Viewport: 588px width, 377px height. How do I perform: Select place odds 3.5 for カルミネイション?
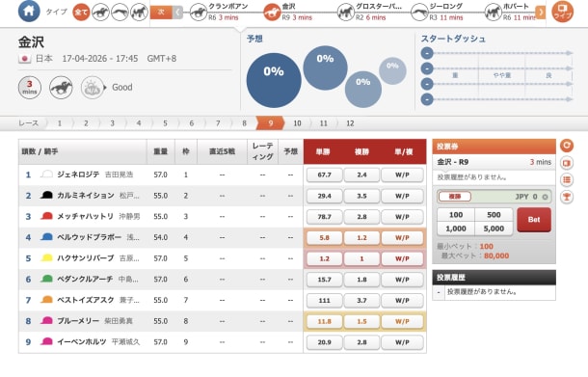(361, 196)
